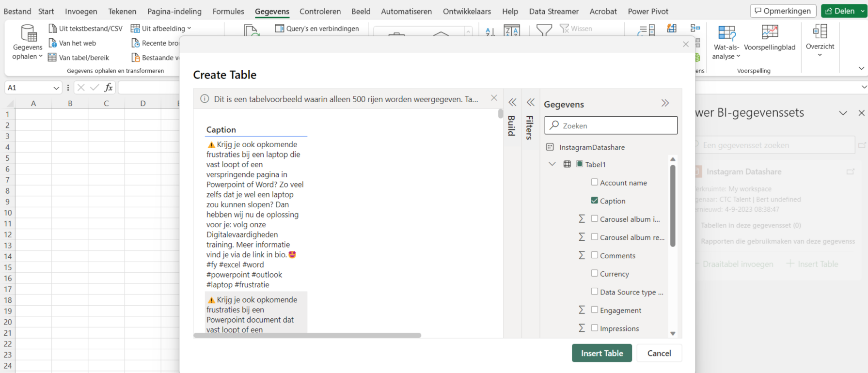Select row 5 header
The width and height of the screenshot is (868, 373).
click(8, 158)
